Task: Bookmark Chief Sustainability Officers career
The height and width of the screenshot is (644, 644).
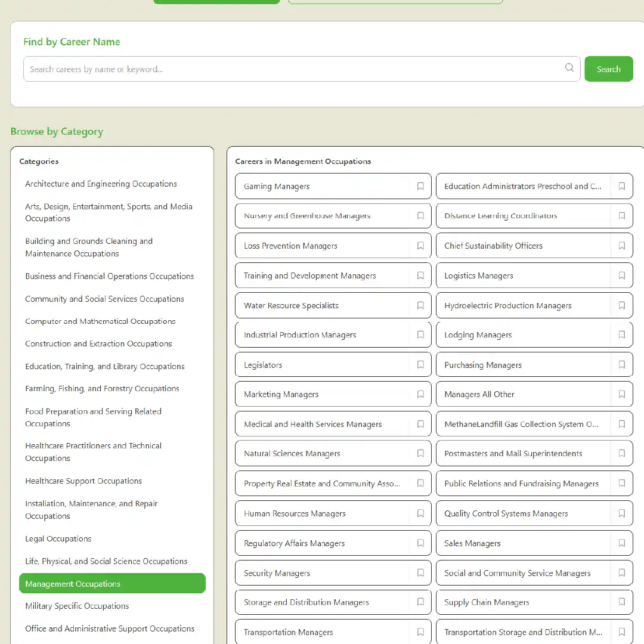Action: coord(621,246)
